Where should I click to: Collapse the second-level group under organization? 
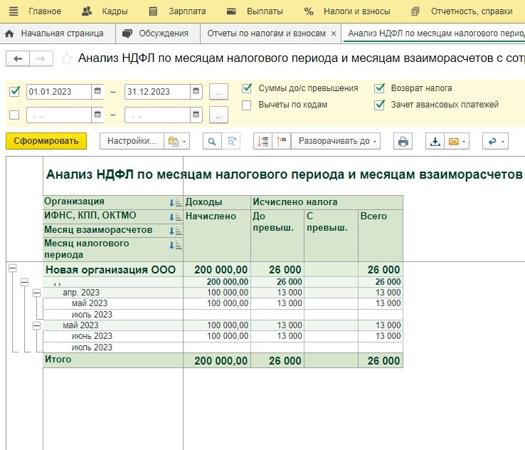click(x=24, y=282)
